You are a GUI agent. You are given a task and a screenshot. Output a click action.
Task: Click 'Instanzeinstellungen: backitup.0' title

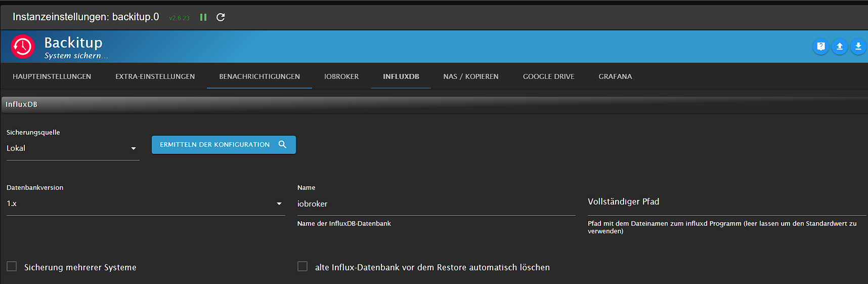click(x=85, y=17)
